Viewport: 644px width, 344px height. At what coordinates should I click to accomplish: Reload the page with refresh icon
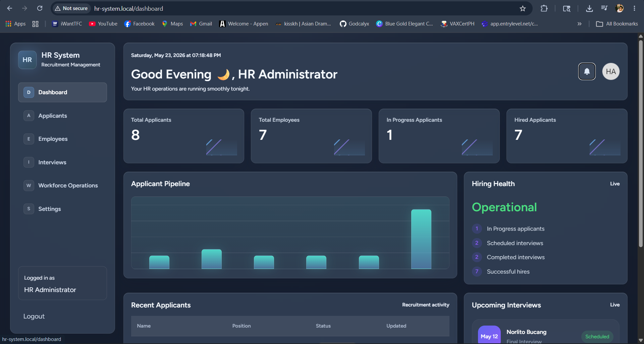[40, 8]
